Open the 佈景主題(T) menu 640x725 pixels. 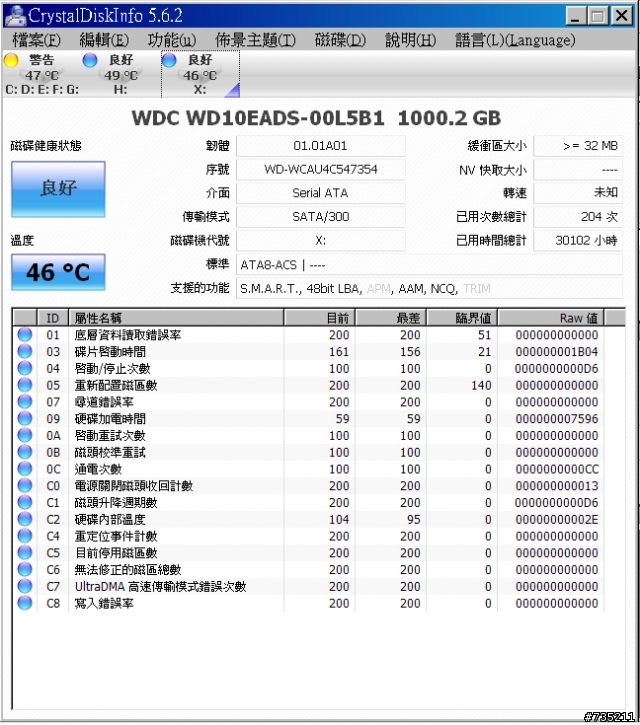pos(255,40)
